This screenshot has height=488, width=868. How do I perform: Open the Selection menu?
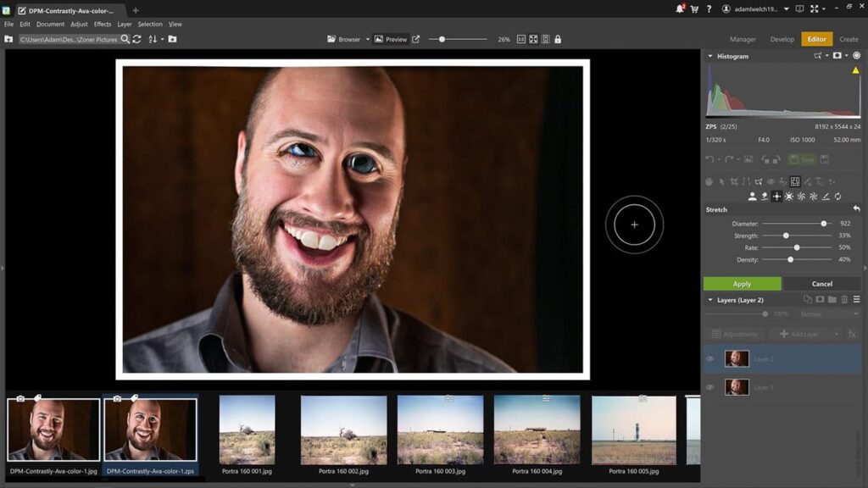tap(150, 25)
